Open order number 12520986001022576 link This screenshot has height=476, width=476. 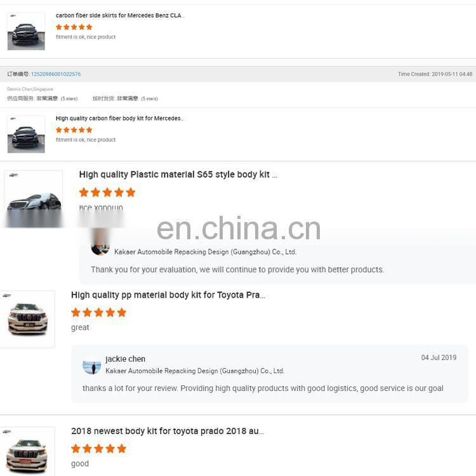pyautogui.click(x=56, y=74)
